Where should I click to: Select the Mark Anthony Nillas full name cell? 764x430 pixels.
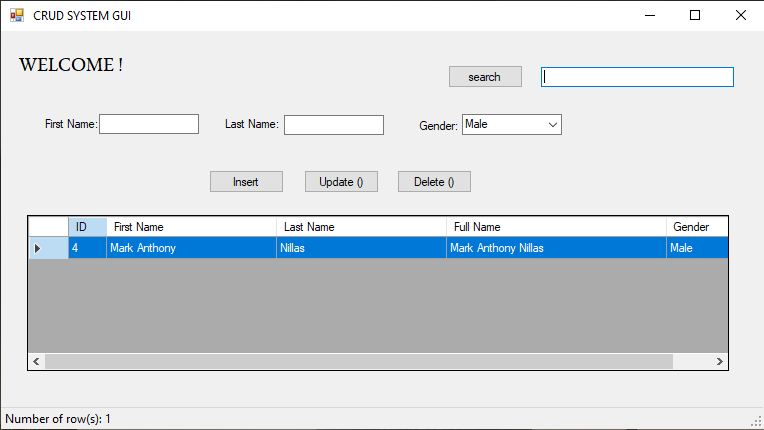[x=556, y=248]
